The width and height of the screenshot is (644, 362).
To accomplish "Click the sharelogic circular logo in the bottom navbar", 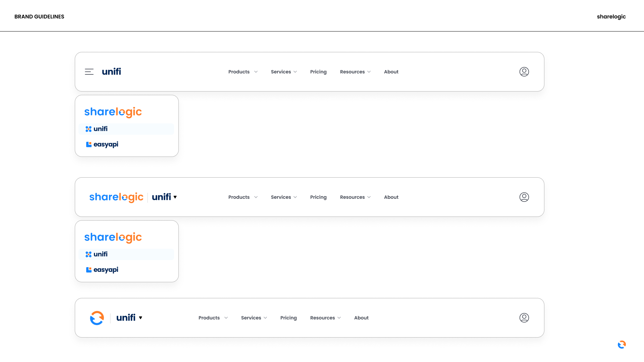I will pyautogui.click(x=97, y=317).
